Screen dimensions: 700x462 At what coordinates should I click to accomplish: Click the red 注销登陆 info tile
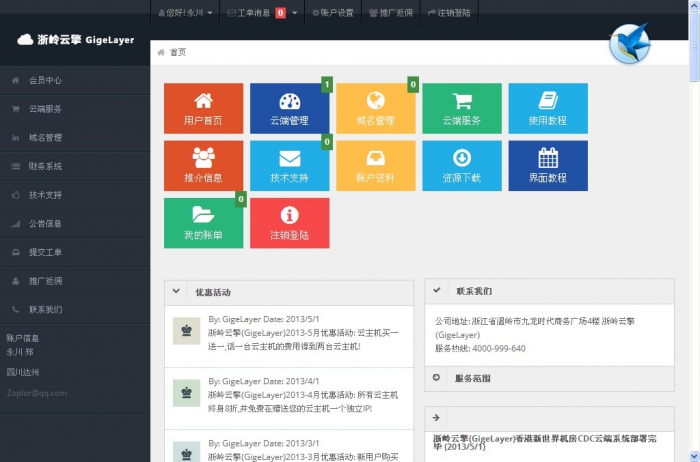point(289,223)
